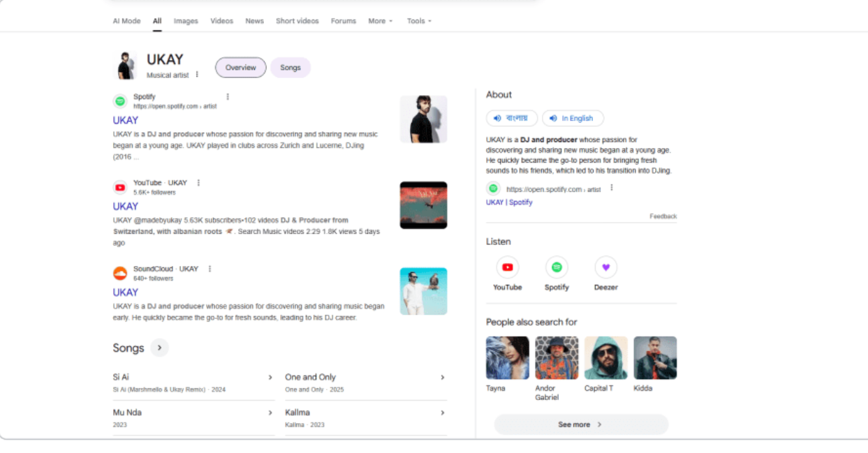The image size is (868, 453).
Task: Listen on YouTube icon
Action: tap(508, 267)
